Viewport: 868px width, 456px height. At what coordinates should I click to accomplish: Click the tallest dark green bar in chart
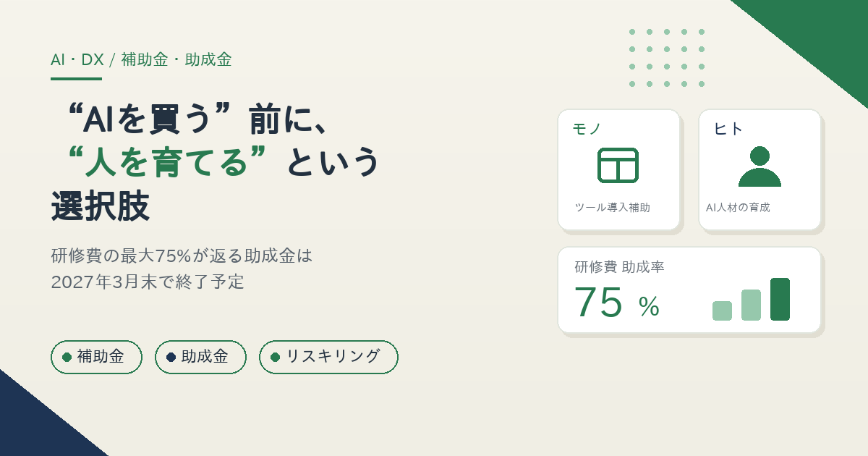pos(780,299)
